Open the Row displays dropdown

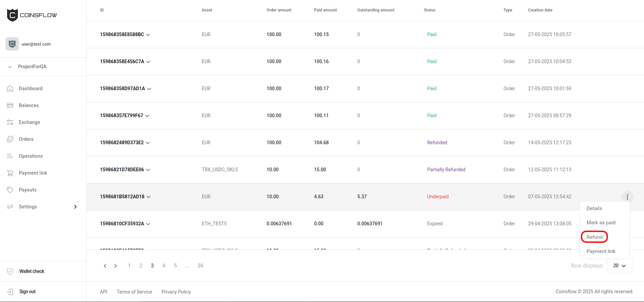tap(620, 266)
